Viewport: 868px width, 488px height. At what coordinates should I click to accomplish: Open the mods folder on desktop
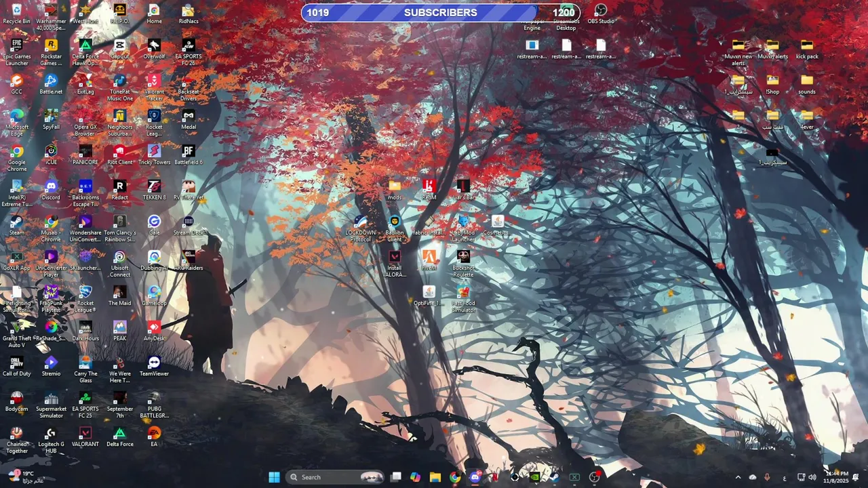[394, 190]
